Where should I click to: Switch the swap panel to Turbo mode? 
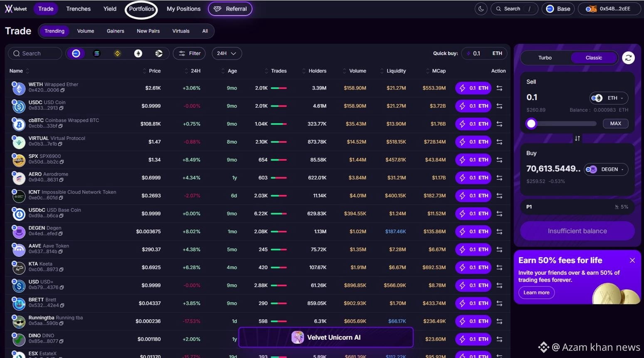point(545,58)
